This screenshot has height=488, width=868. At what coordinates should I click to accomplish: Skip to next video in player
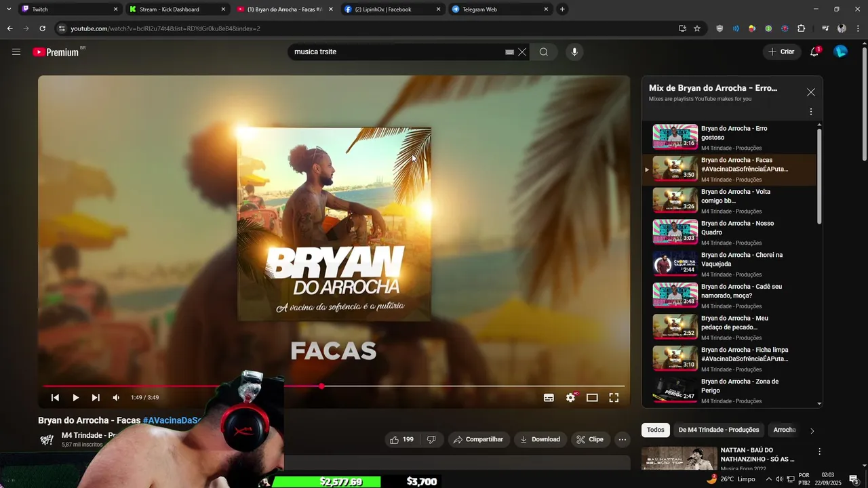[x=96, y=398]
